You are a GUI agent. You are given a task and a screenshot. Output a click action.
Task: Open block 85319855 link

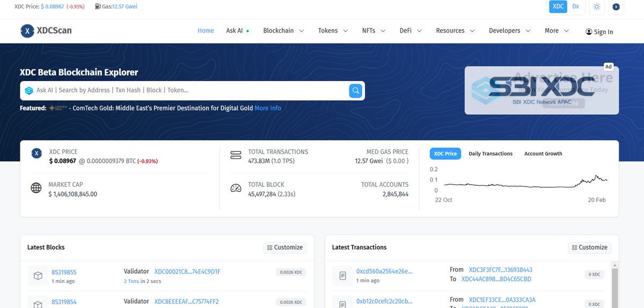coord(64,272)
